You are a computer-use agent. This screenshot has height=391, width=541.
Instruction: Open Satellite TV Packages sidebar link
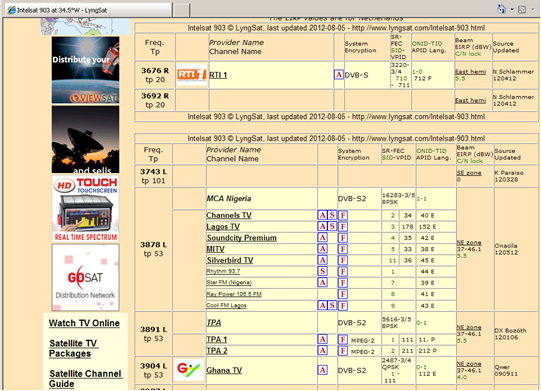(x=73, y=349)
